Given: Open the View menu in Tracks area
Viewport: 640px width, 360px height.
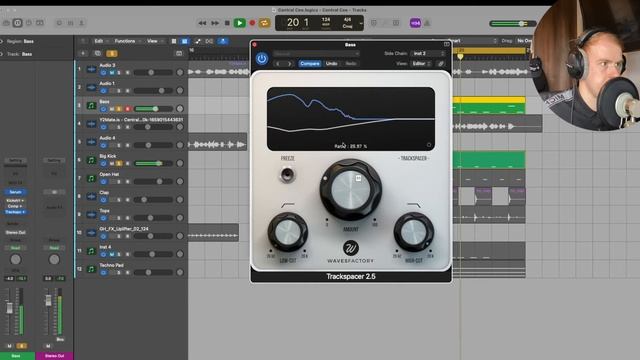Looking at the screenshot, I should (152, 41).
